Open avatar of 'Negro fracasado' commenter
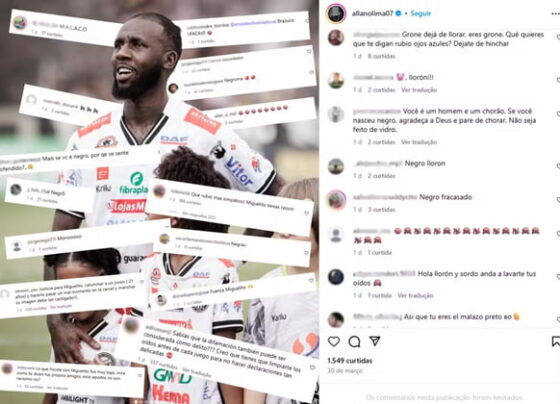The height and width of the screenshot is (404, 560). coord(336,200)
